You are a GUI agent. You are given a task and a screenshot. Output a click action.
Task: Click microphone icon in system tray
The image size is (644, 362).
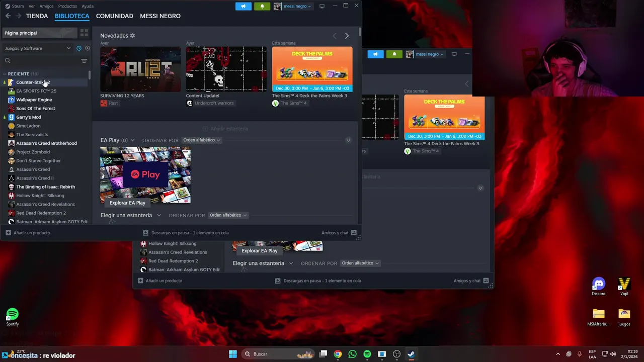[580, 354]
